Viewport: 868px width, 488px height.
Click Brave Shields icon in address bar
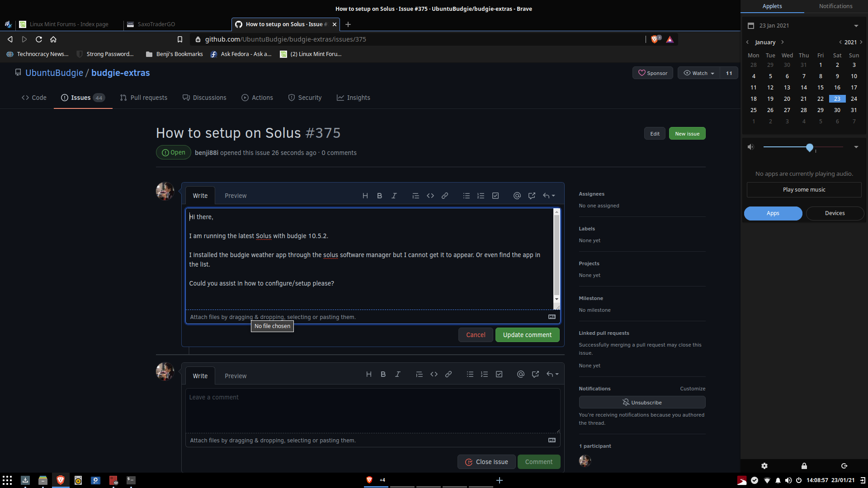pyautogui.click(x=656, y=39)
